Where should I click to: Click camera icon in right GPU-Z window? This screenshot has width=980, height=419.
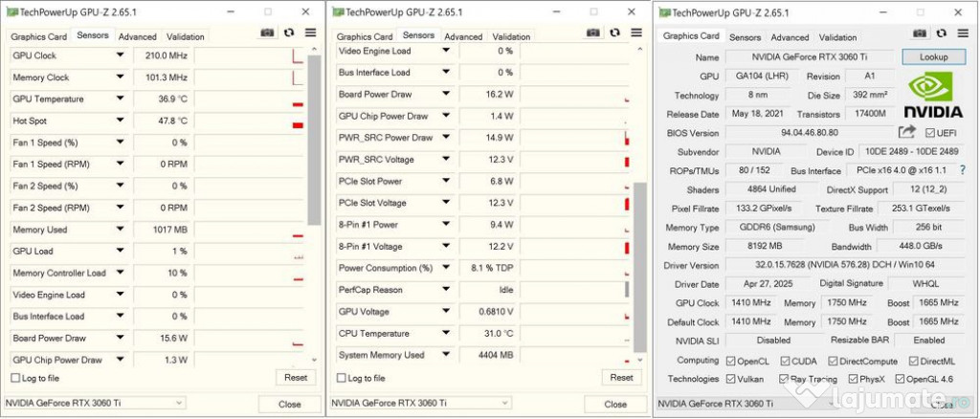click(920, 33)
